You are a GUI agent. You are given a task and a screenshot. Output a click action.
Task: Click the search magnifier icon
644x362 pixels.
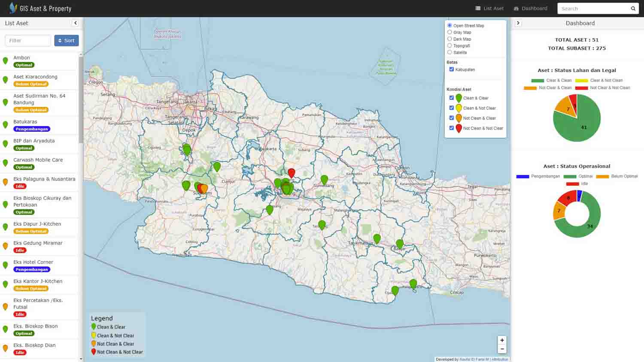point(633,9)
